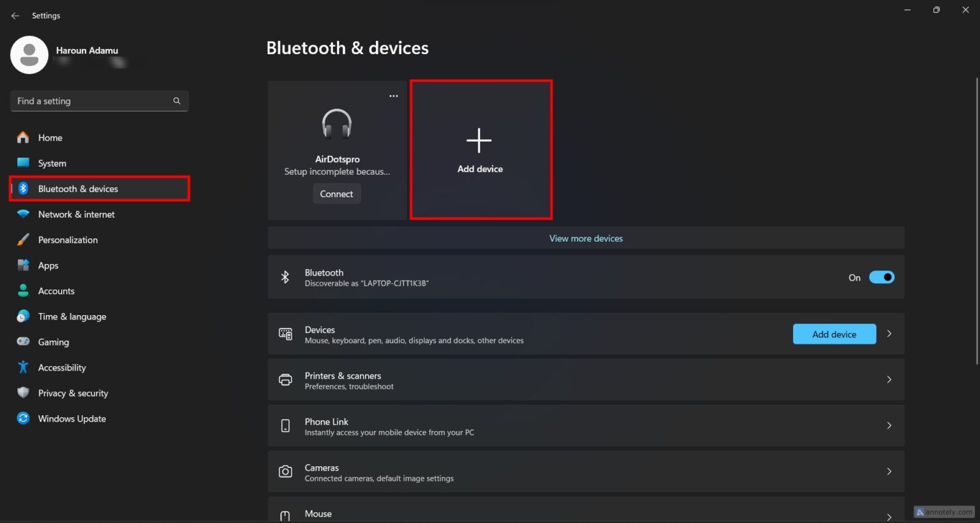Click the Windows Update sidebar icon
The height and width of the screenshot is (523, 980).
(x=23, y=418)
